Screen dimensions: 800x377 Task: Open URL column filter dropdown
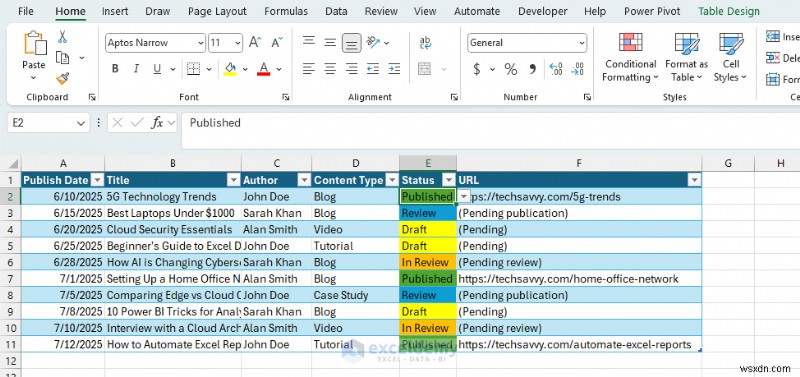tap(694, 180)
